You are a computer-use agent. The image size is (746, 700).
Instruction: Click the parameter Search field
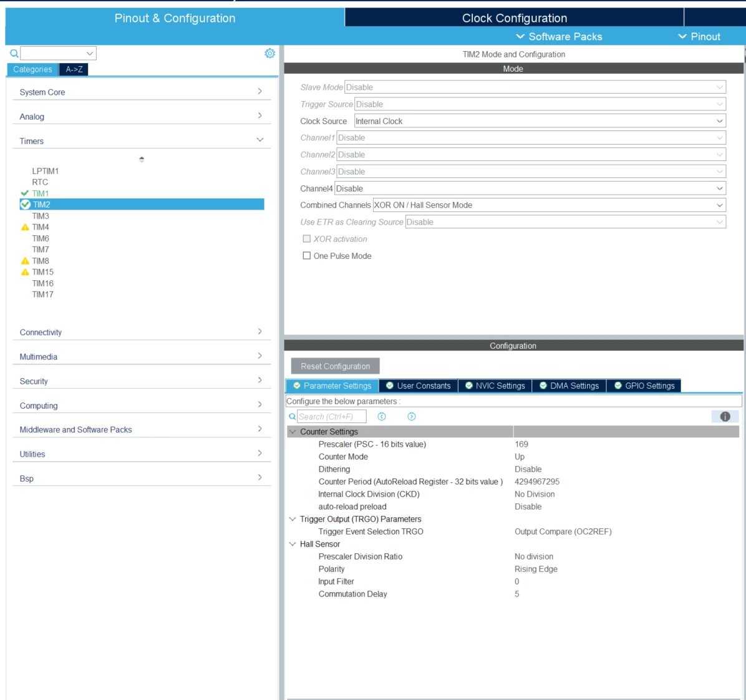[332, 416]
